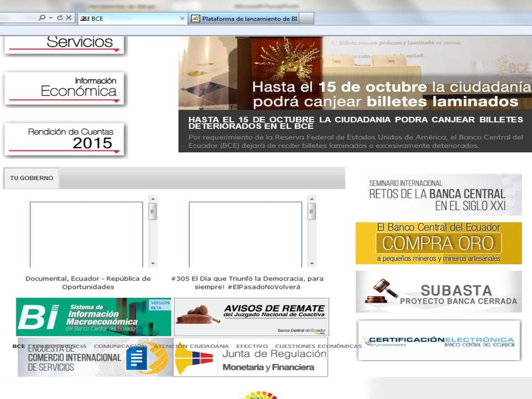Click down arrow of second frame scrollbar
This screenshot has width=532, height=399.
(x=312, y=263)
